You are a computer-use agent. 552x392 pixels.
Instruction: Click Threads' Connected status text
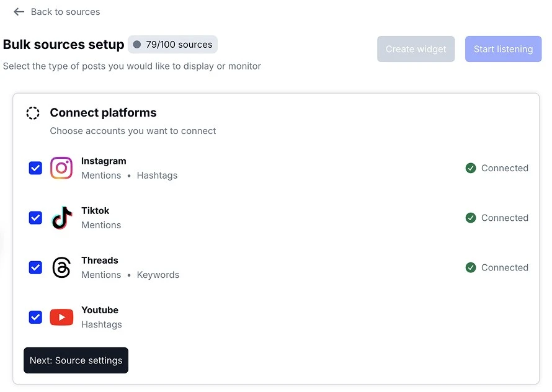point(504,267)
